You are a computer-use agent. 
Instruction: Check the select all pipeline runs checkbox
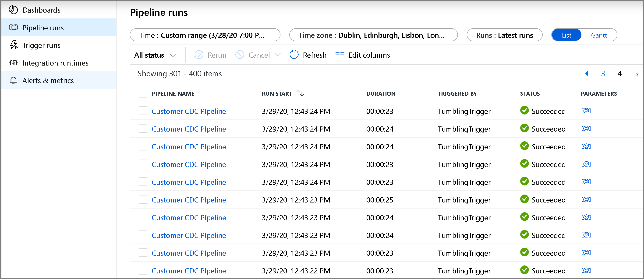pyautogui.click(x=143, y=93)
